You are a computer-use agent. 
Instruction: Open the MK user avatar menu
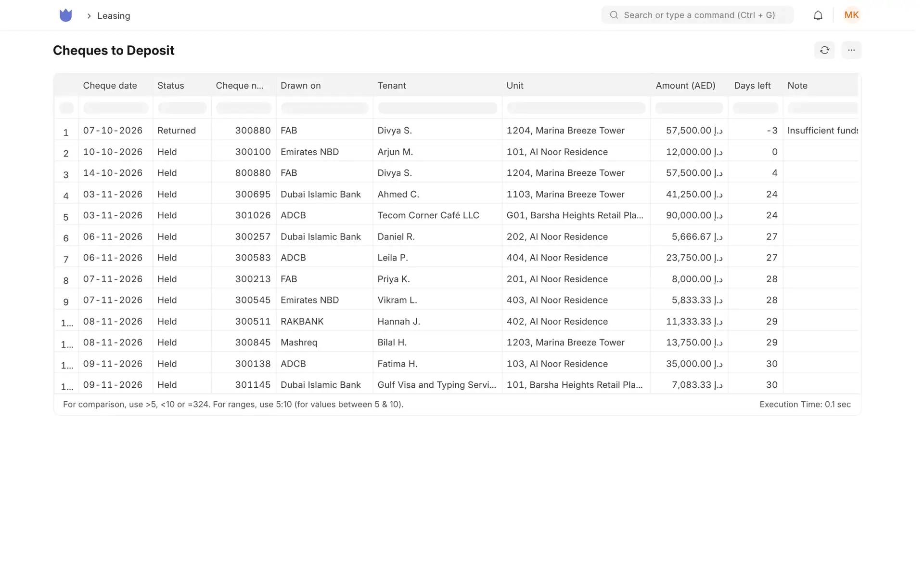(851, 15)
